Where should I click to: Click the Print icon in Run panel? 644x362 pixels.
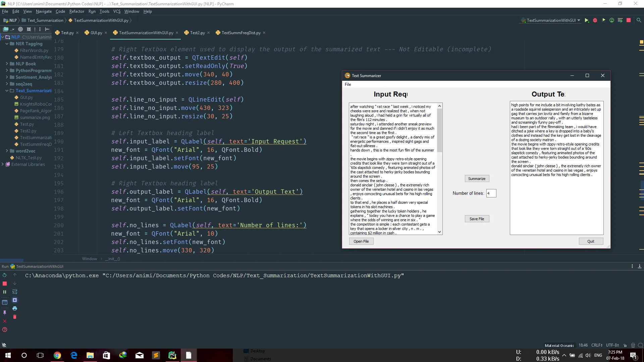15,308
